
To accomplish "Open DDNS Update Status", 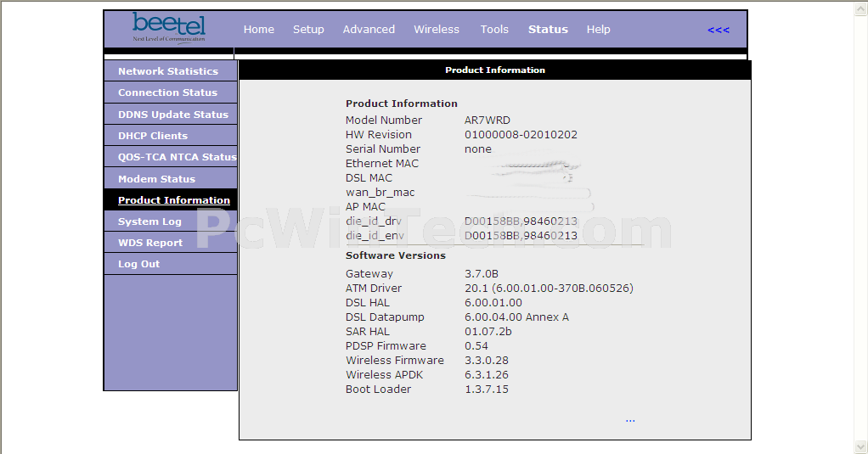I will 171,115.
